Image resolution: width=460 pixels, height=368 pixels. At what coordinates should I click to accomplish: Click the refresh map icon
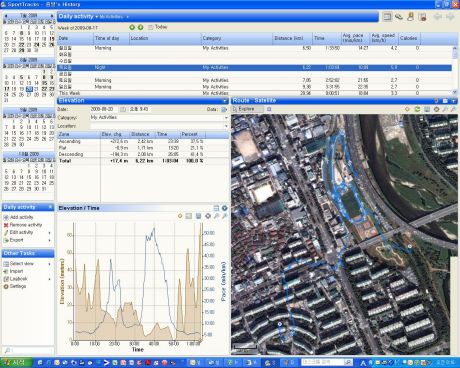pos(417,109)
